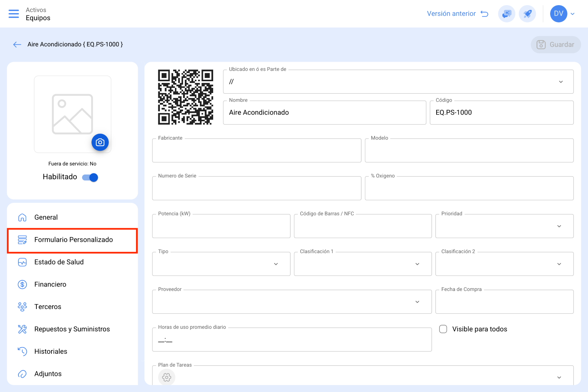Click the camera upload photo icon
This screenshot has height=392, width=588.
[100, 142]
